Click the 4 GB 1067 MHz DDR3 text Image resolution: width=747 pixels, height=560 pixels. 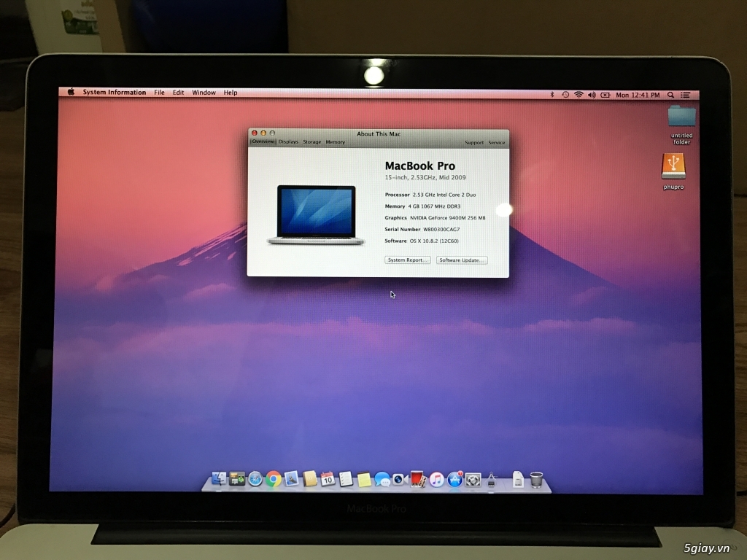point(434,206)
